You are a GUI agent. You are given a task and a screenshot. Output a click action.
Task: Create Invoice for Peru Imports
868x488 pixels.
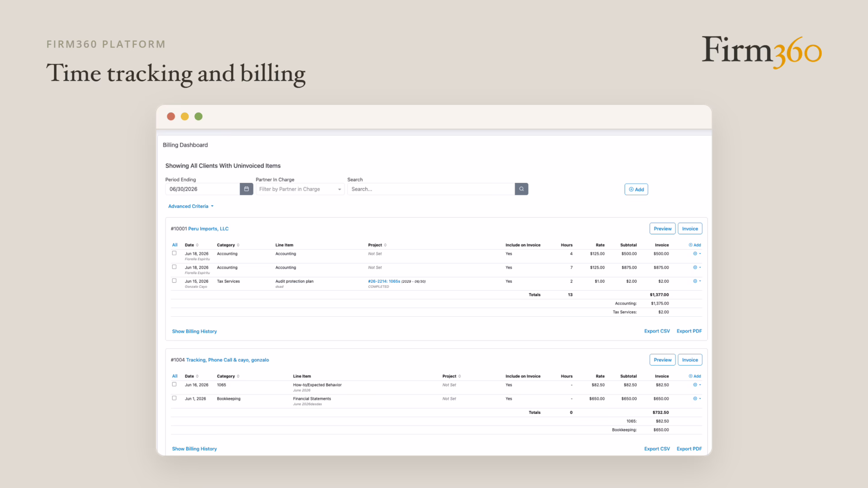tap(690, 229)
